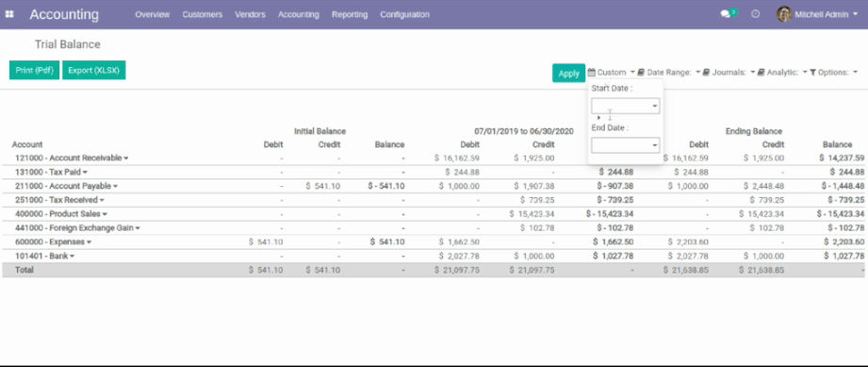This screenshot has width=868, height=367.
Task: Click Bank ending balance $ 1,027.78
Action: tap(844, 256)
